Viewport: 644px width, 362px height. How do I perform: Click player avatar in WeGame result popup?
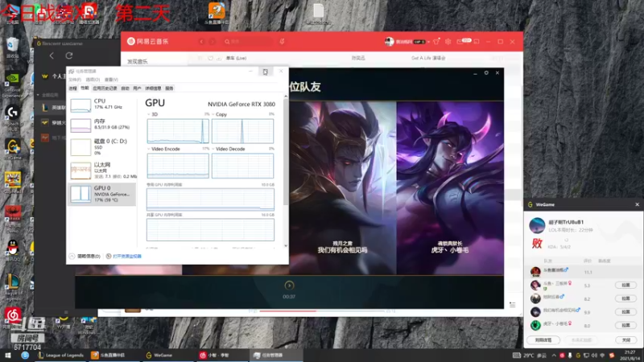click(x=537, y=225)
